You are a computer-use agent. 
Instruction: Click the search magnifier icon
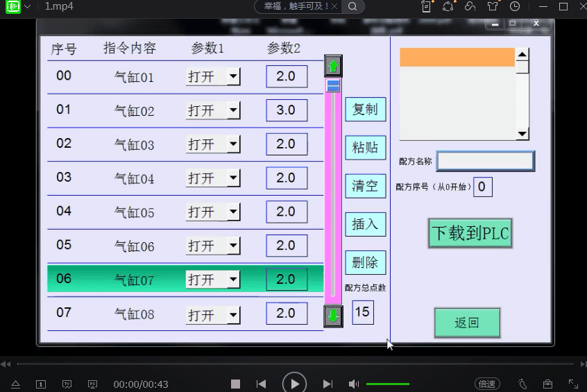pyautogui.click(x=352, y=7)
